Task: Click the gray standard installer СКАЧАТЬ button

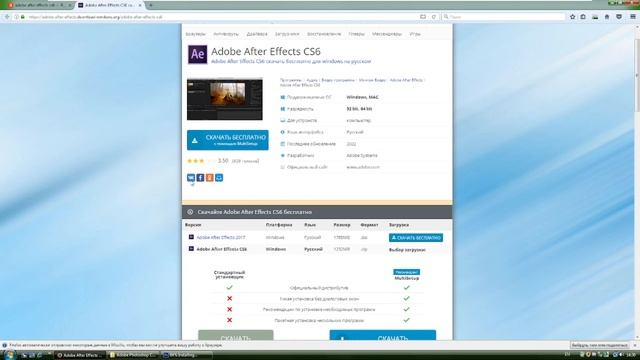Action: [236, 336]
